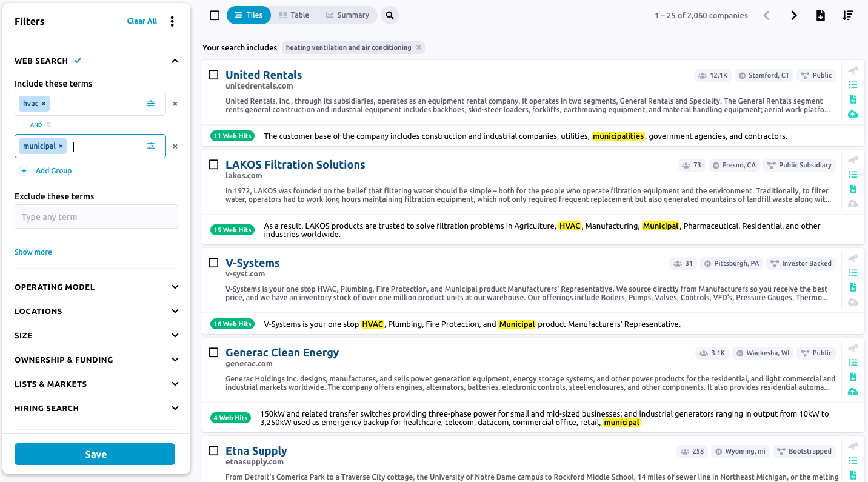Remove the municipal term group with its X

tap(175, 146)
